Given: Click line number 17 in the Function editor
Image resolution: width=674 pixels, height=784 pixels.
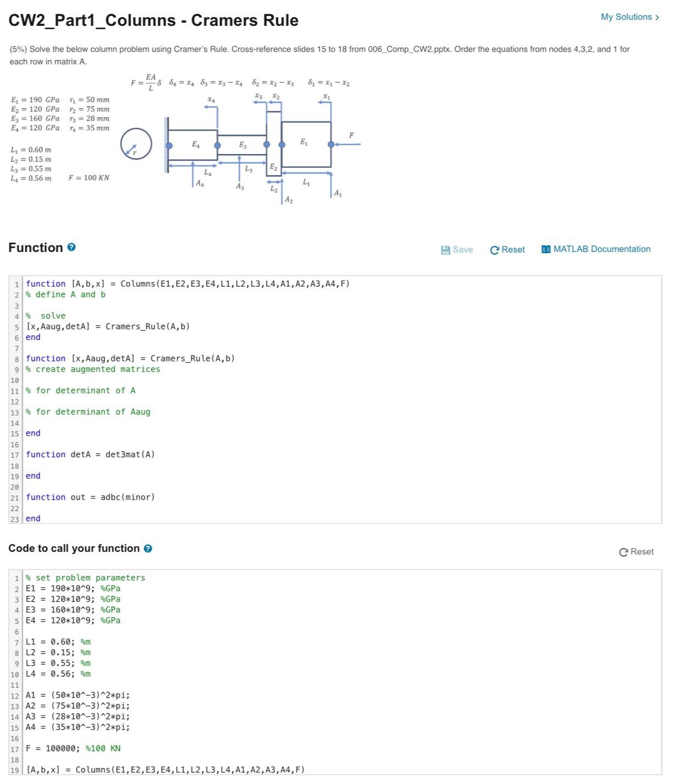Looking at the screenshot, I should 17,454.
